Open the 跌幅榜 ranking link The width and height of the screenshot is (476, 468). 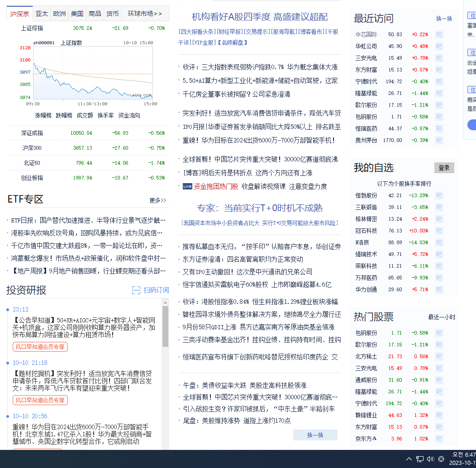click(64, 116)
